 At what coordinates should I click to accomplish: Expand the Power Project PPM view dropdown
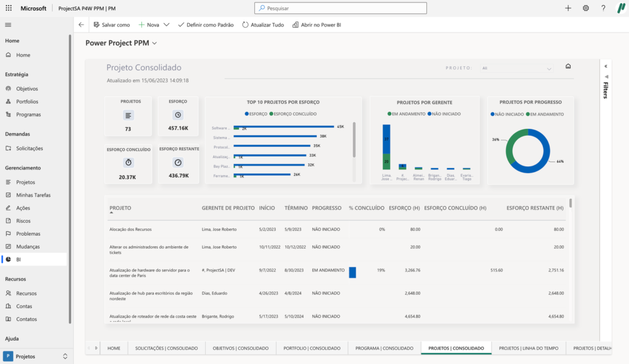coord(154,43)
